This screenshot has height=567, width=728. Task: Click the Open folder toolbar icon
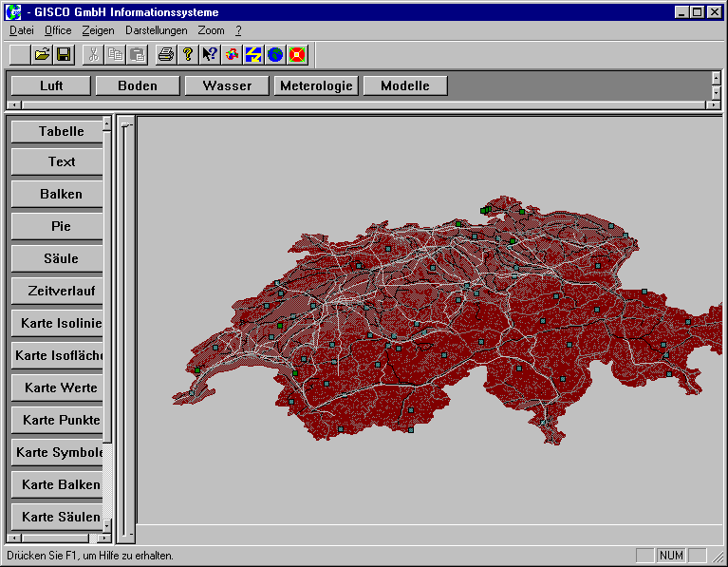[42, 55]
